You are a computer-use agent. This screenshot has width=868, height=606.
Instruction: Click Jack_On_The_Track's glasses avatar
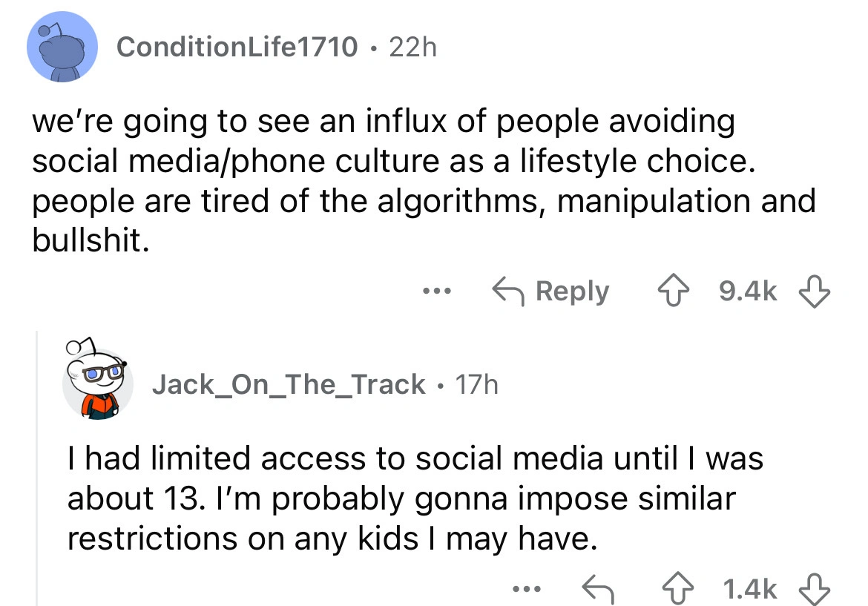(97, 379)
